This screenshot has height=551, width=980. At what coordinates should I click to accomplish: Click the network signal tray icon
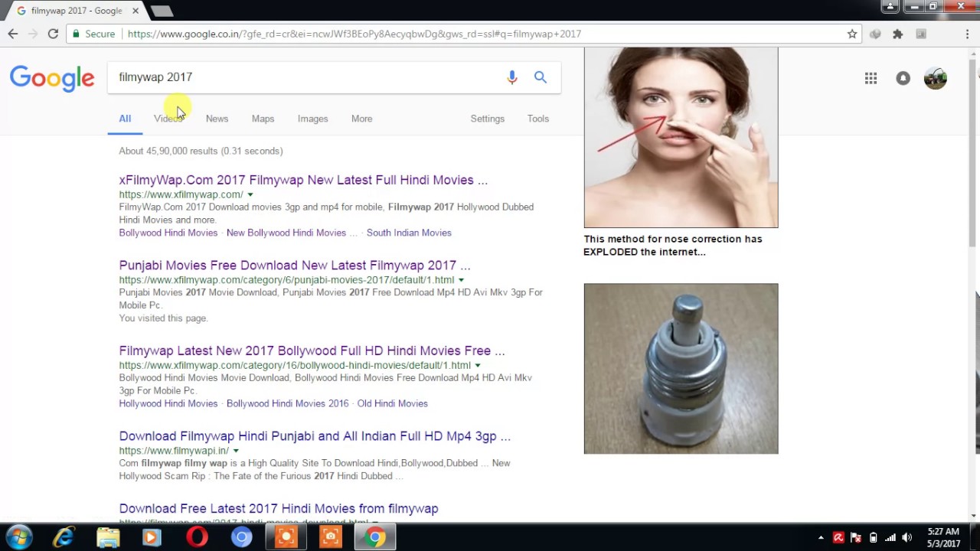point(890,537)
